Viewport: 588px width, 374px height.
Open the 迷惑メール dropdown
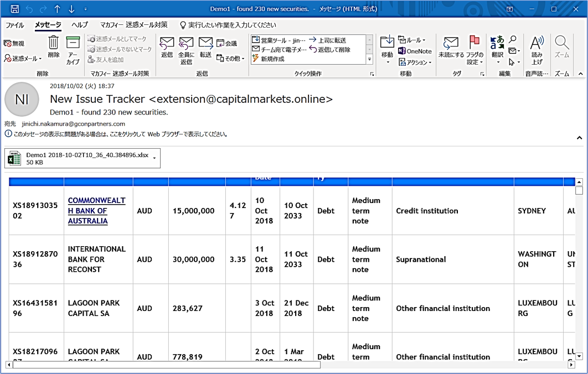coord(23,58)
